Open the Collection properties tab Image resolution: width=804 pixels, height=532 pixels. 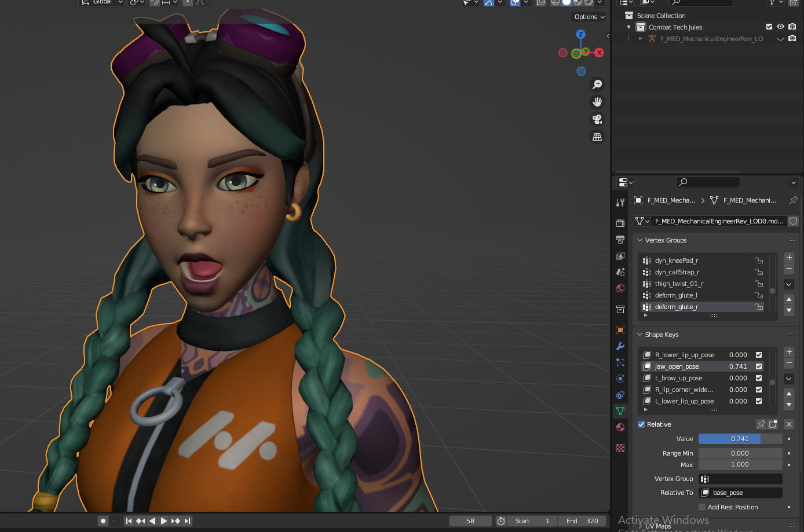click(620, 309)
